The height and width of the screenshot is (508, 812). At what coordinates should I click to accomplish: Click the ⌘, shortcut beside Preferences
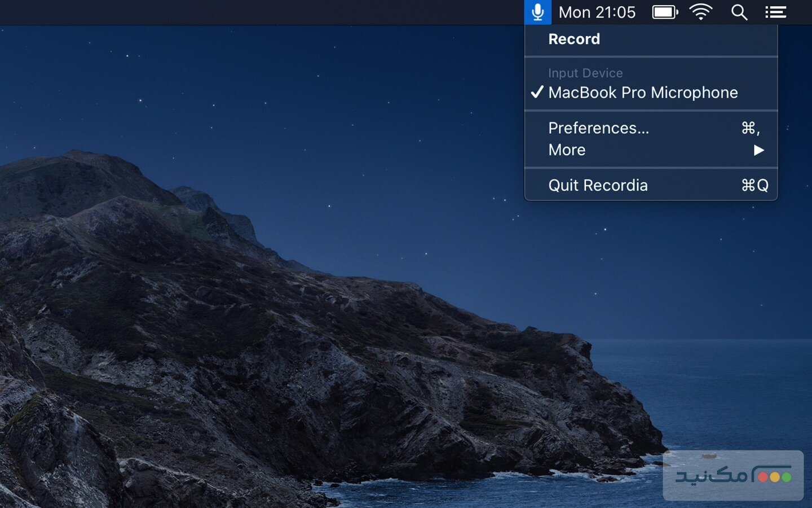(751, 128)
